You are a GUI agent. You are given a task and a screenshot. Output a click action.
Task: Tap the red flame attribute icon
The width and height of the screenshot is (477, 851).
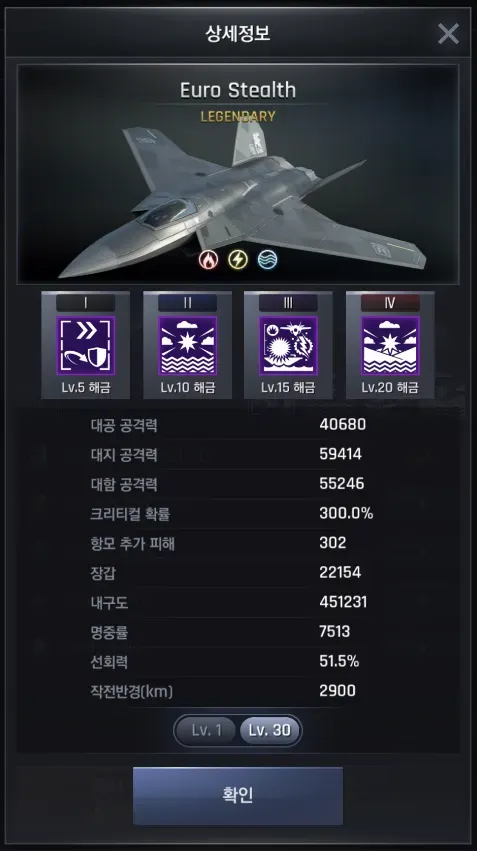pyautogui.click(x=208, y=260)
